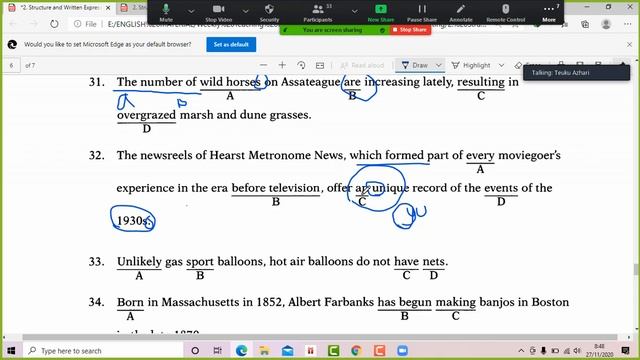Select the Highlight tool
This screenshot has height=360, width=640.
tap(471, 65)
